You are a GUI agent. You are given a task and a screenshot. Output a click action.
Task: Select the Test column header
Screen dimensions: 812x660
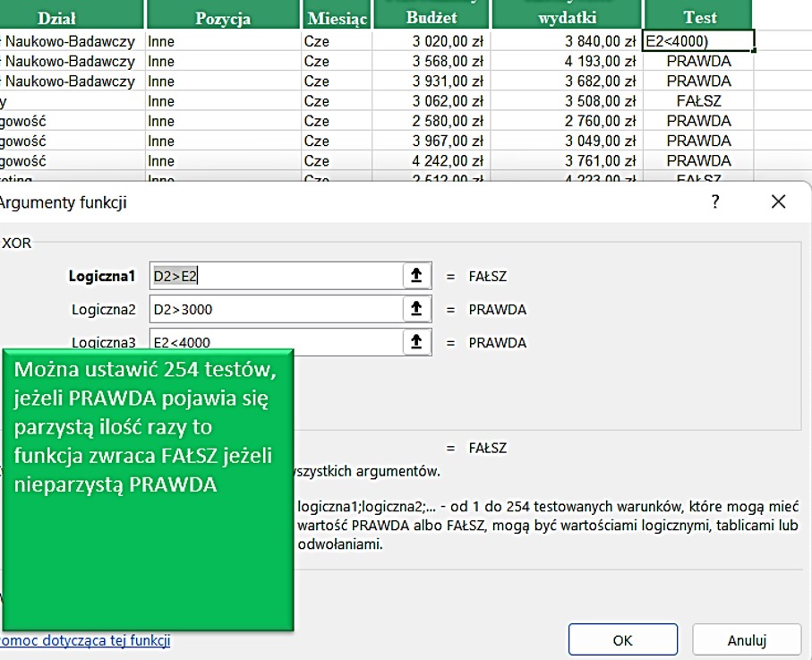pyautogui.click(x=698, y=15)
